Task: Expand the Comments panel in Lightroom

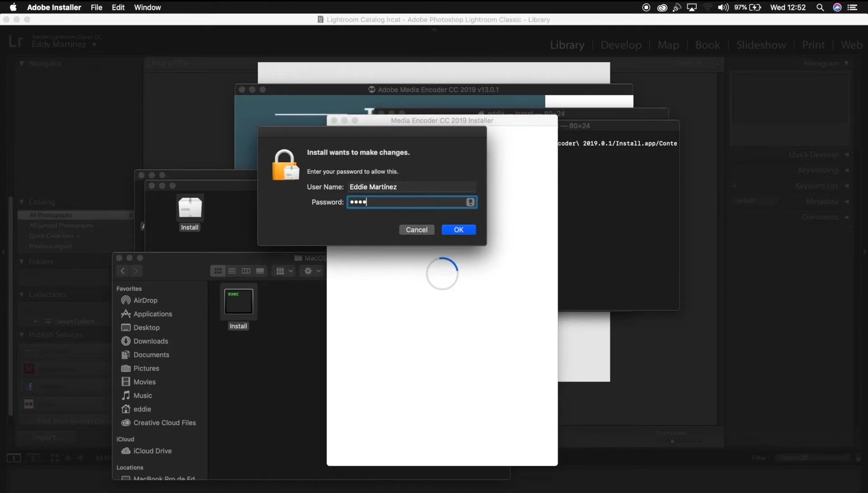Action: point(846,218)
